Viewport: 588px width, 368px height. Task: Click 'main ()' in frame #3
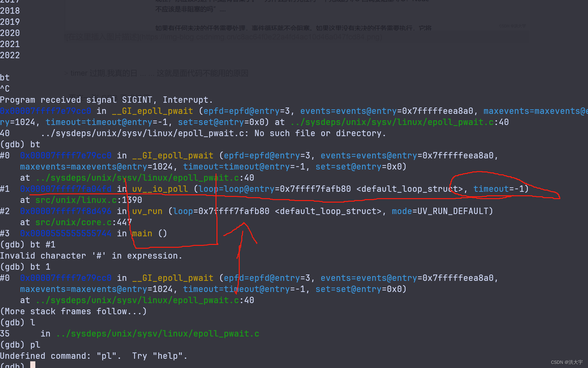[x=149, y=233]
